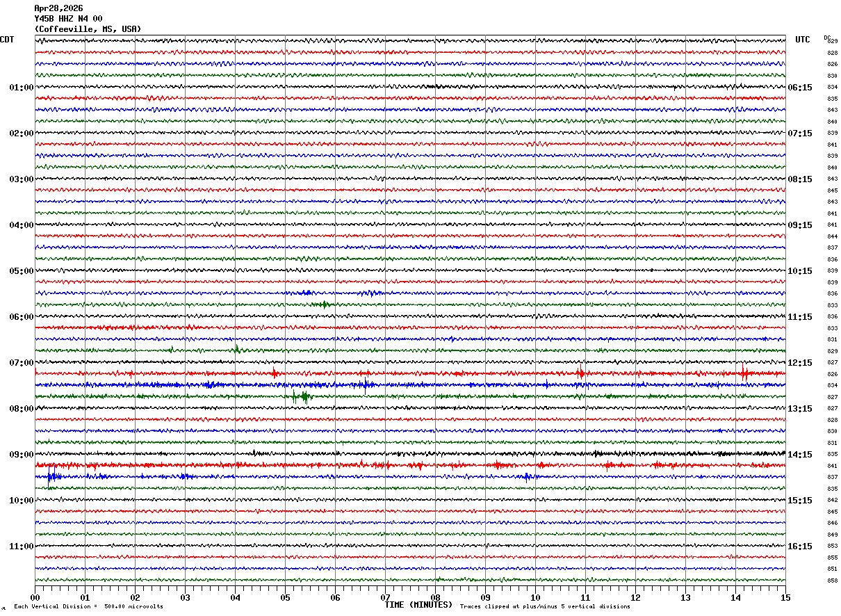Viewport: 841px width, 616px height.
Task: Click minute tick label 00 on bottom axis
Action: 35,597
